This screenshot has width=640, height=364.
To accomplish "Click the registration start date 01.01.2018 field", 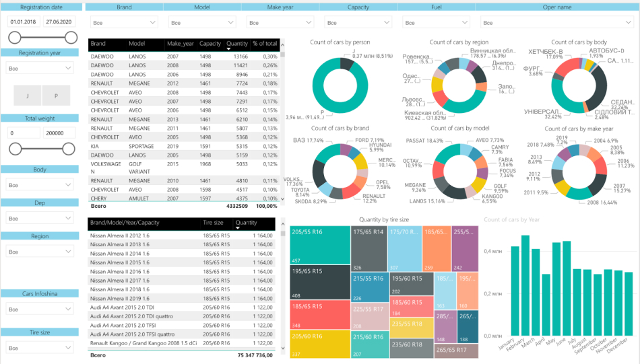I will pos(24,22).
